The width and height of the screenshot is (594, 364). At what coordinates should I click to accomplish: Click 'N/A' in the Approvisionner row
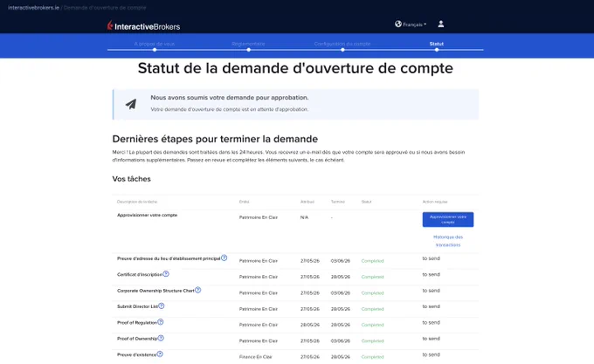[304, 217]
